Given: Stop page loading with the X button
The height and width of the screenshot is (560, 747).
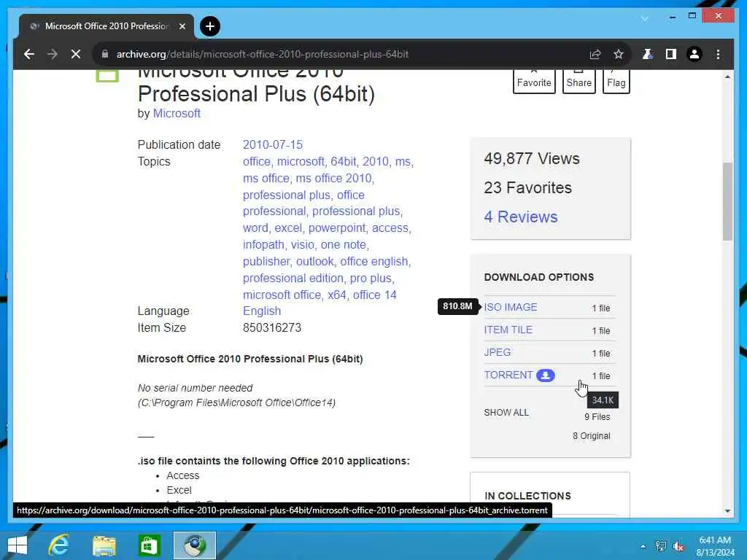Looking at the screenshot, I should (x=76, y=54).
